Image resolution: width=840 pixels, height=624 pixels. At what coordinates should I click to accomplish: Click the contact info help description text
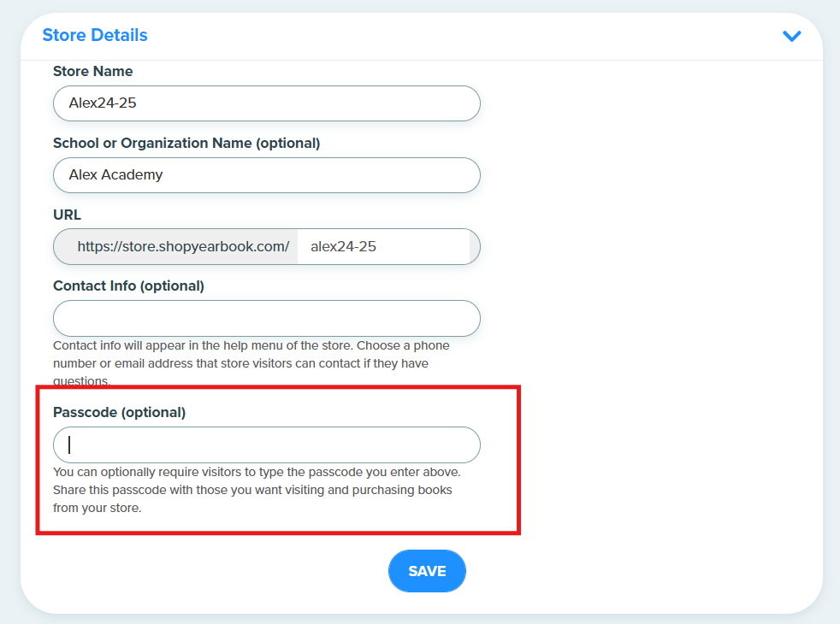pyautogui.click(x=251, y=362)
